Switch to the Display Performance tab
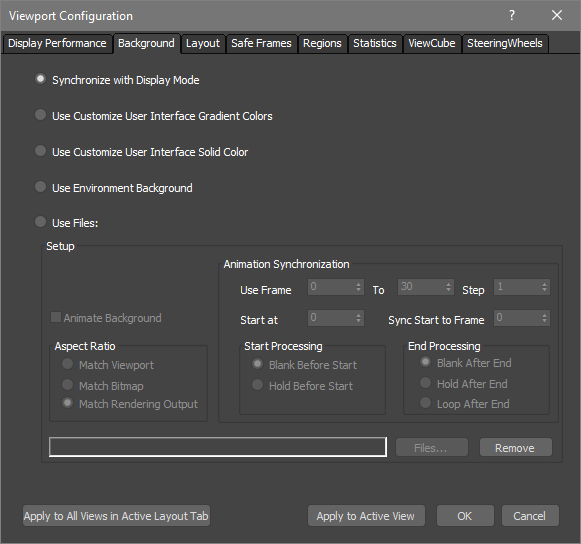581x544 pixels. pyautogui.click(x=57, y=43)
